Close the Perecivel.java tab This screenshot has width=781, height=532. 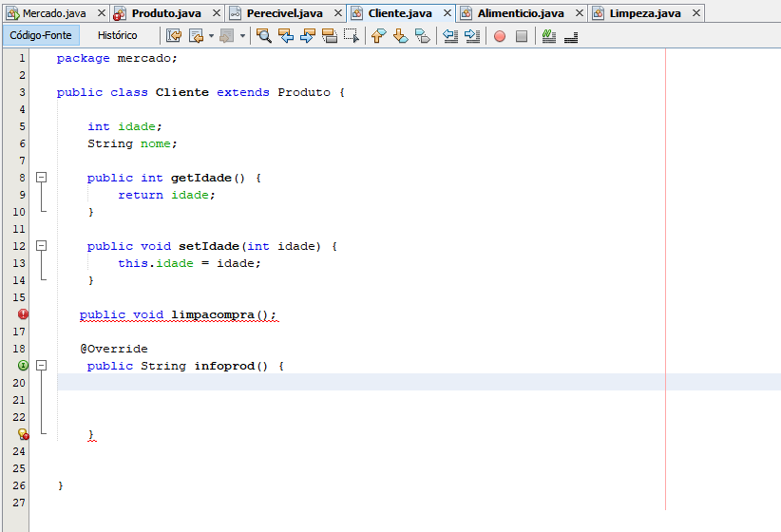[337, 13]
